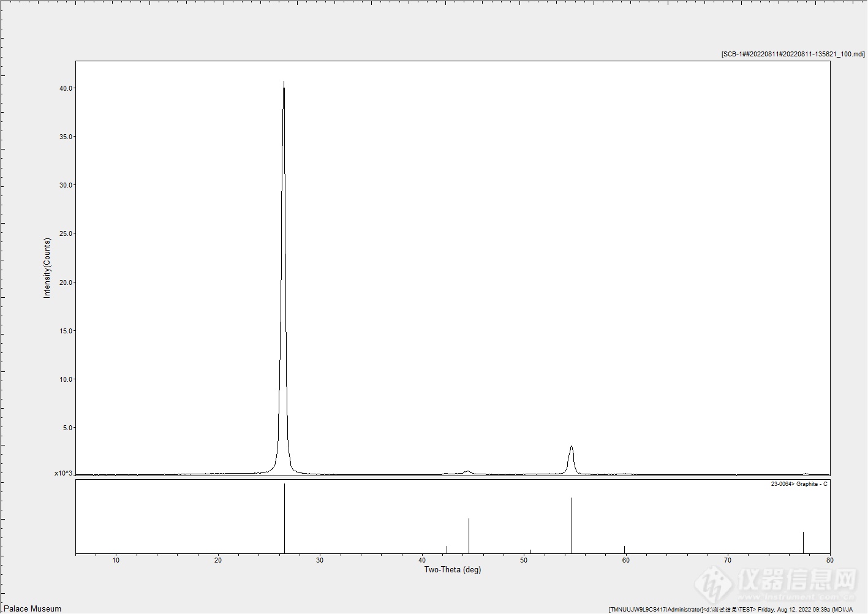Click the '5.0' intensity axis label
This screenshot has height=614, width=868.
[68, 428]
